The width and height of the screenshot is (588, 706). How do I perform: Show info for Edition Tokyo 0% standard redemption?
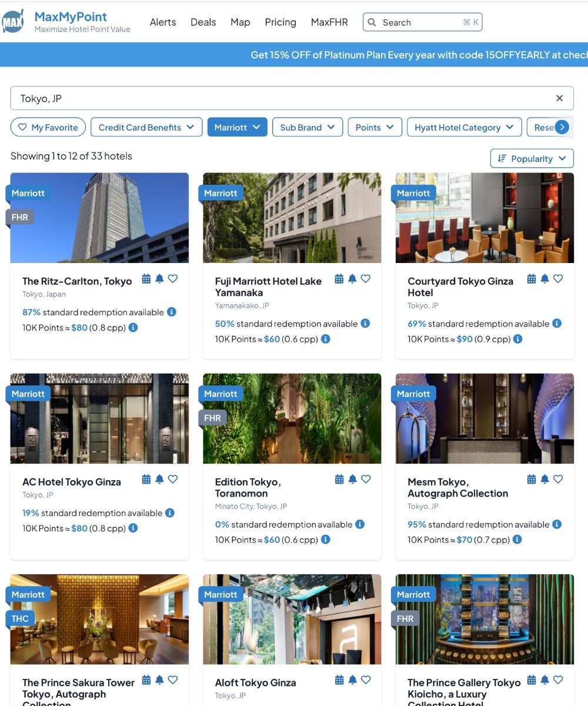coord(360,524)
